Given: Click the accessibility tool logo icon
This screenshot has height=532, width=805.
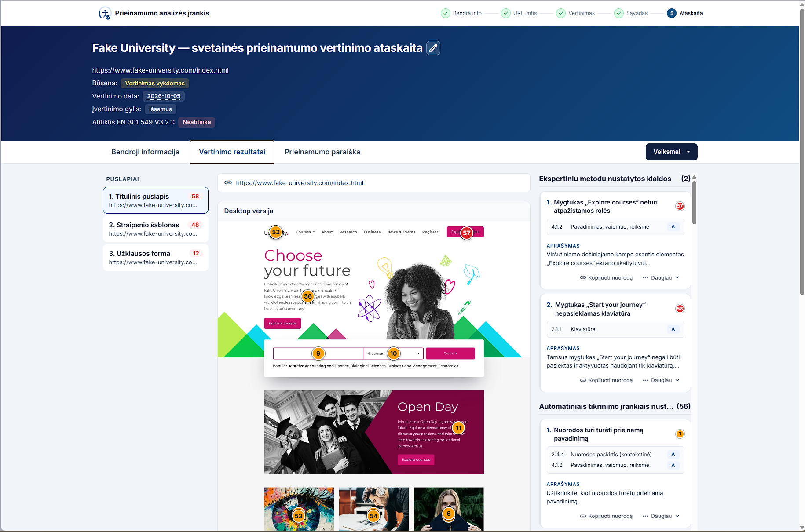Looking at the screenshot, I should tap(105, 13).
